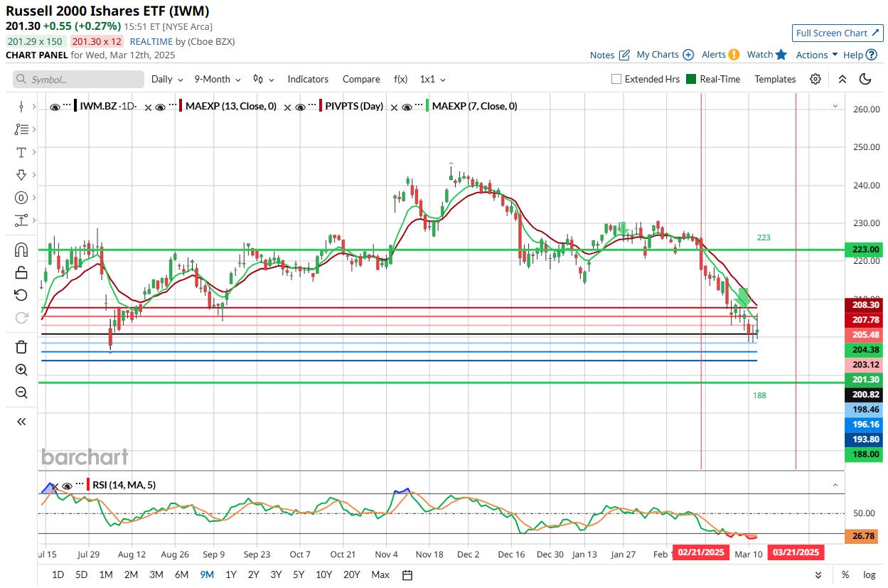Click the Alerts bell icon
This screenshot has height=588, width=888.
[x=735, y=55]
